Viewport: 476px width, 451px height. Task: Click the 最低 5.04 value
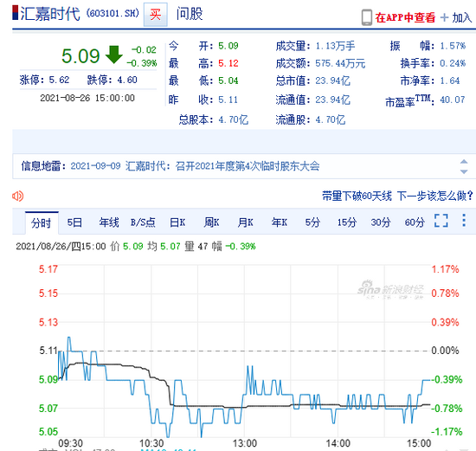[x=228, y=81]
